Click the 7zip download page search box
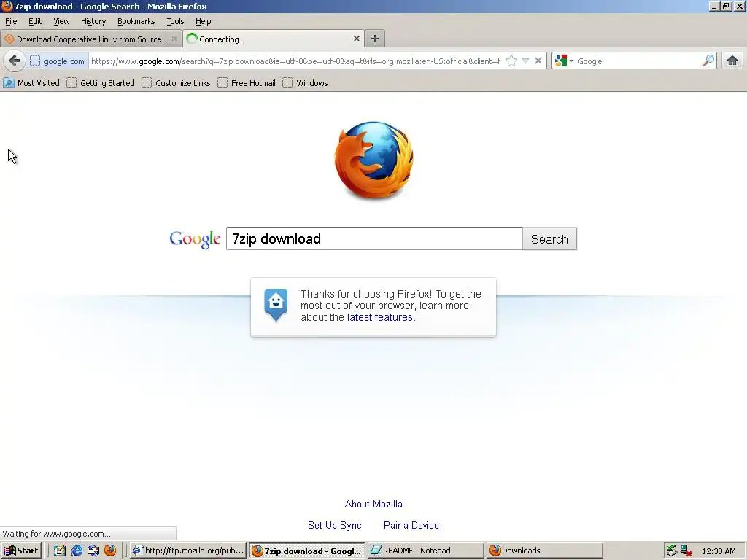This screenshot has width=747, height=560. pyautogui.click(x=374, y=238)
